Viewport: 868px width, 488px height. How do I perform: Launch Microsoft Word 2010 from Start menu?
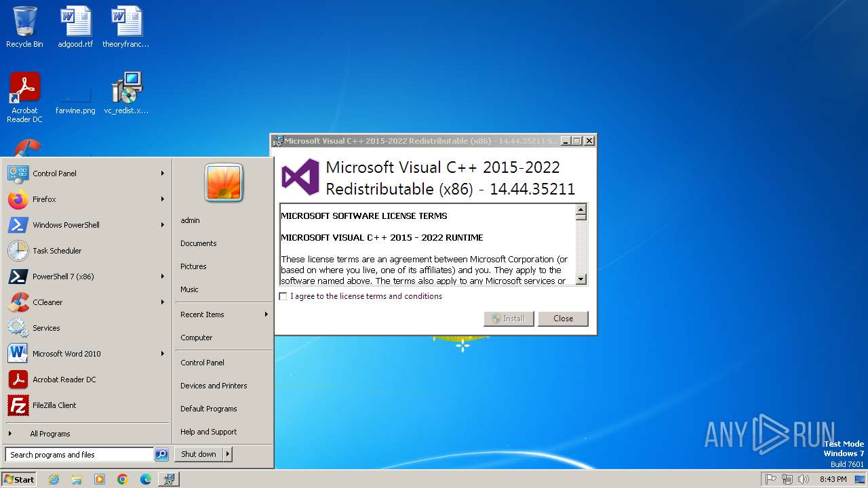(x=86, y=354)
